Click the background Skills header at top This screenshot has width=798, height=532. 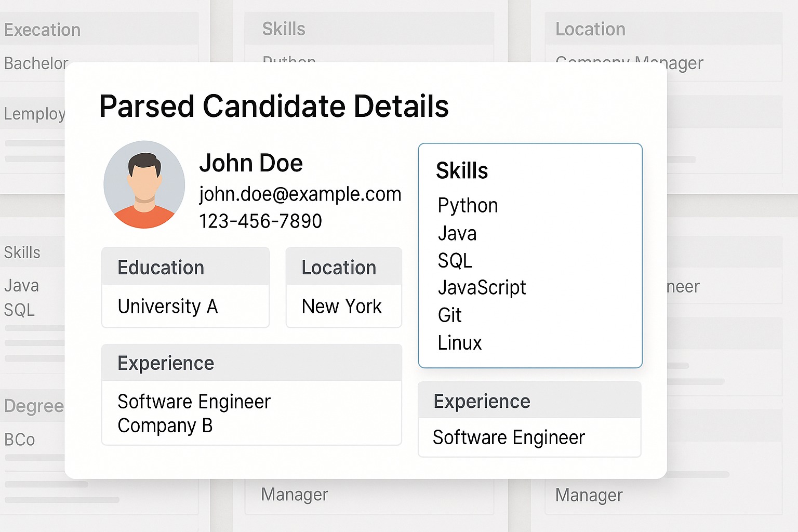coord(284,29)
